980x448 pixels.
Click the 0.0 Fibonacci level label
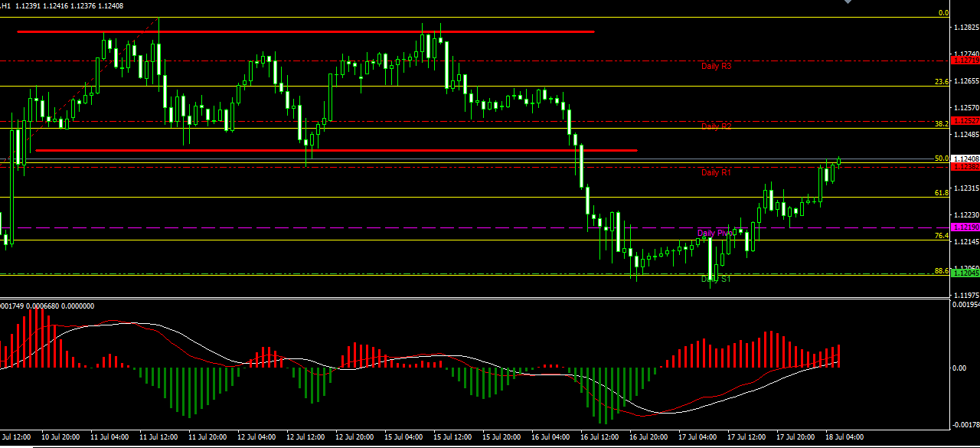943,13
